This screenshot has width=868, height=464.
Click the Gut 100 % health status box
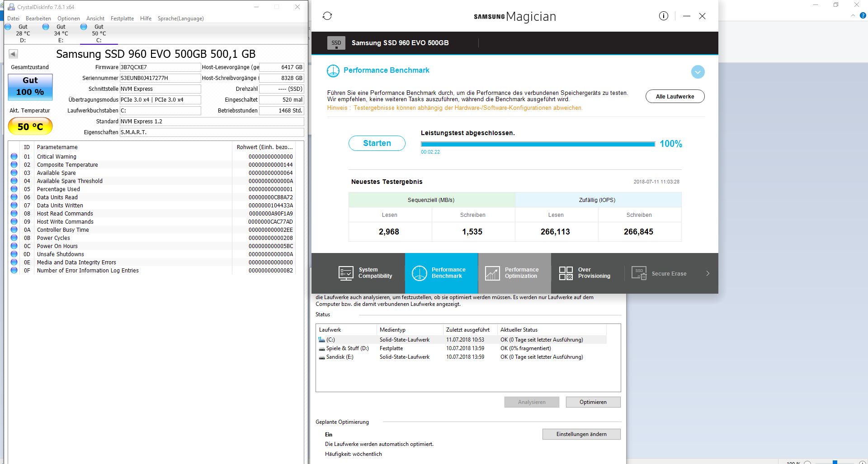pyautogui.click(x=30, y=87)
